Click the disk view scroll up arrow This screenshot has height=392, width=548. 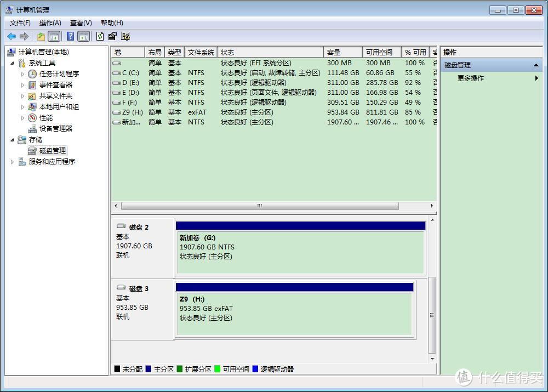click(432, 220)
